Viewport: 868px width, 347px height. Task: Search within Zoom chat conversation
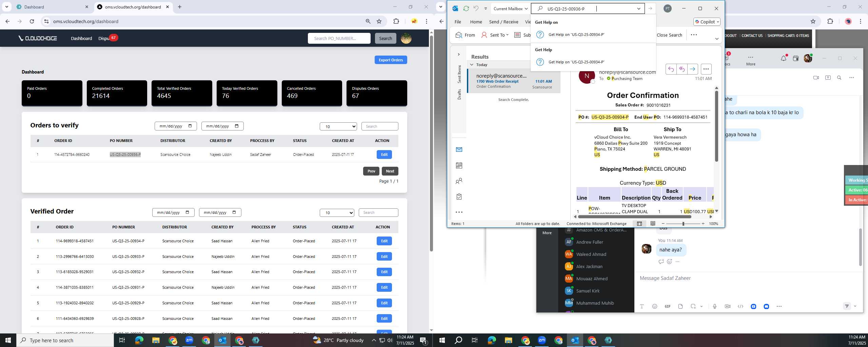[x=839, y=78]
